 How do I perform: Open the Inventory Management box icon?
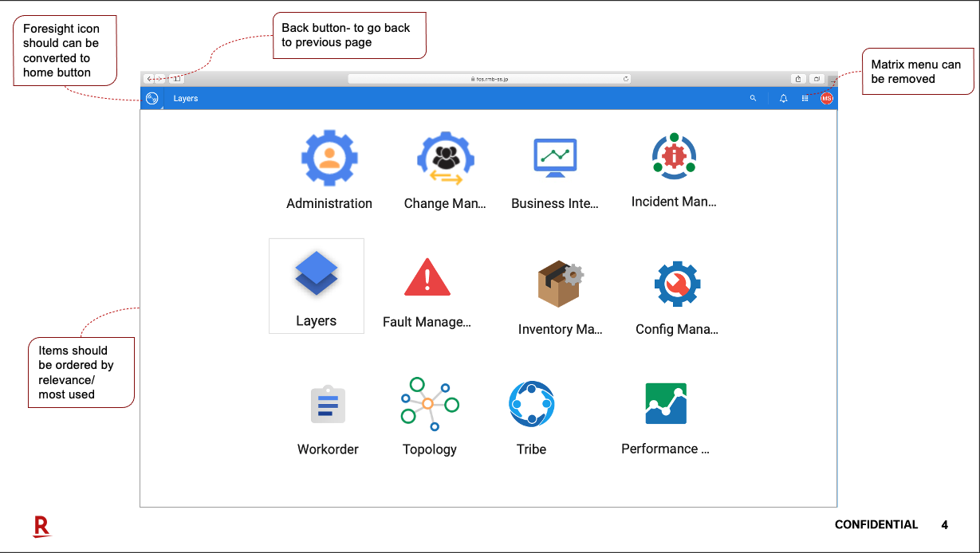[561, 284]
